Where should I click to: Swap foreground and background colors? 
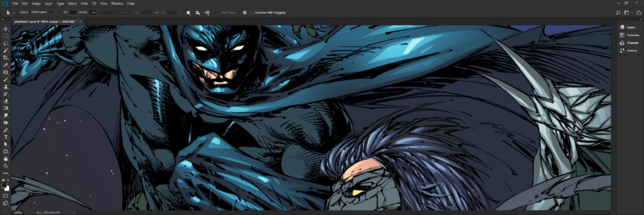coord(8,180)
